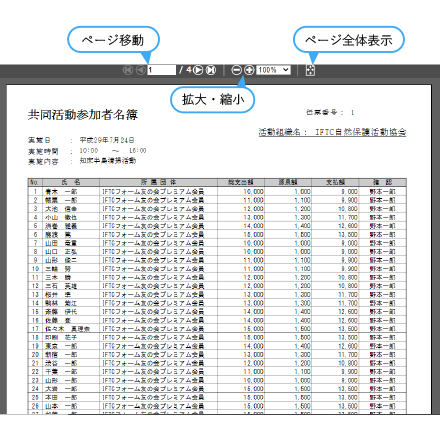Click 13,500 in the 支払額 column of row 6
Viewport: 440px width, 440px height.
pos(348,234)
